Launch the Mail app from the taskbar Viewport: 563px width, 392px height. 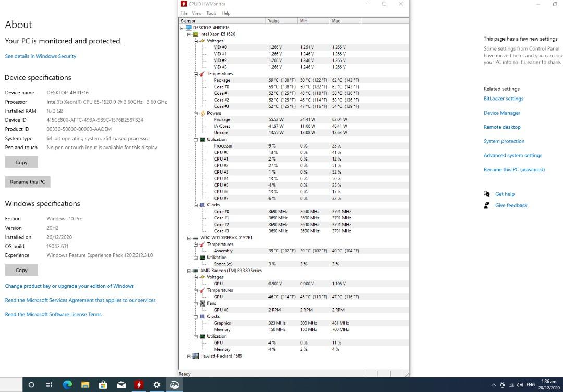coord(121,385)
